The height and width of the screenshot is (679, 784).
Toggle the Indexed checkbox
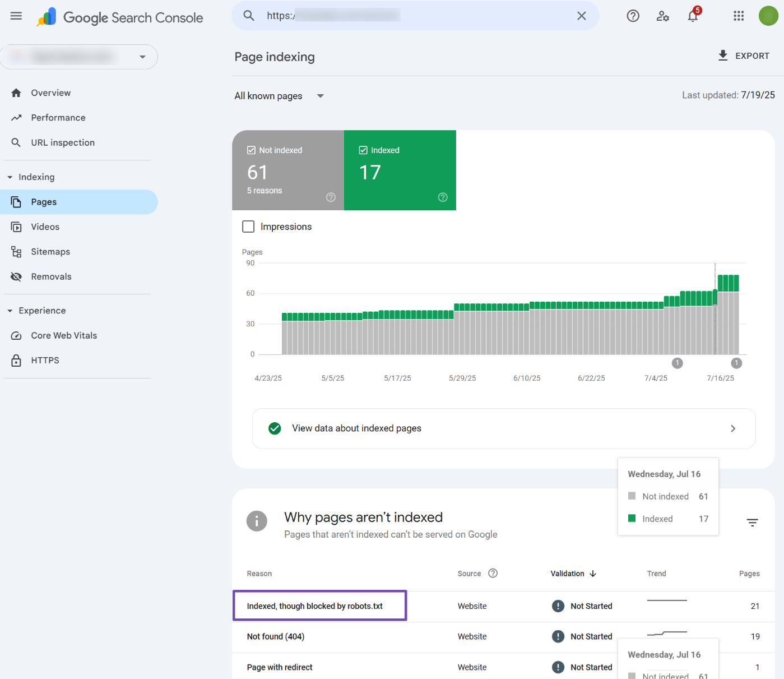coord(363,150)
